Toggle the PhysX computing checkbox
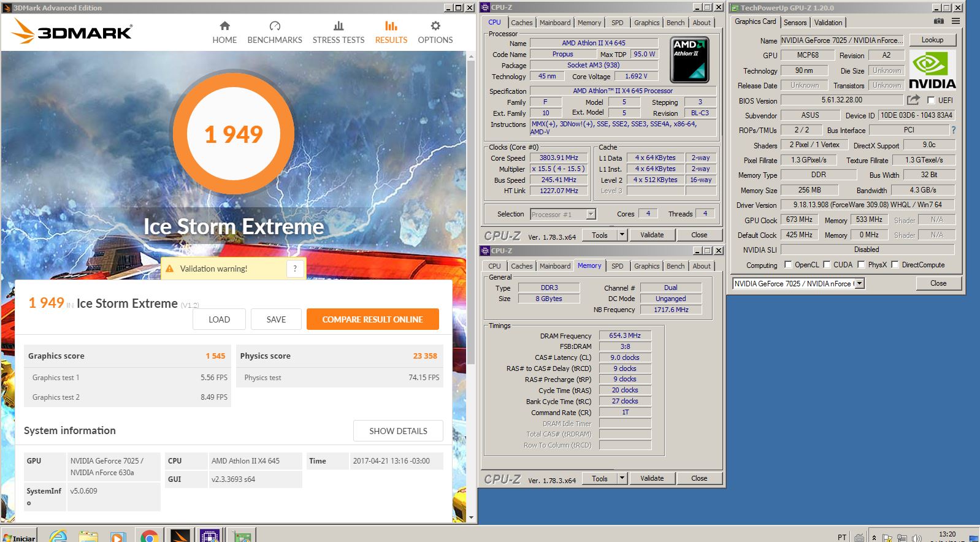The height and width of the screenshot is (542, 980). pyautogui.click(x=862, y=265)
